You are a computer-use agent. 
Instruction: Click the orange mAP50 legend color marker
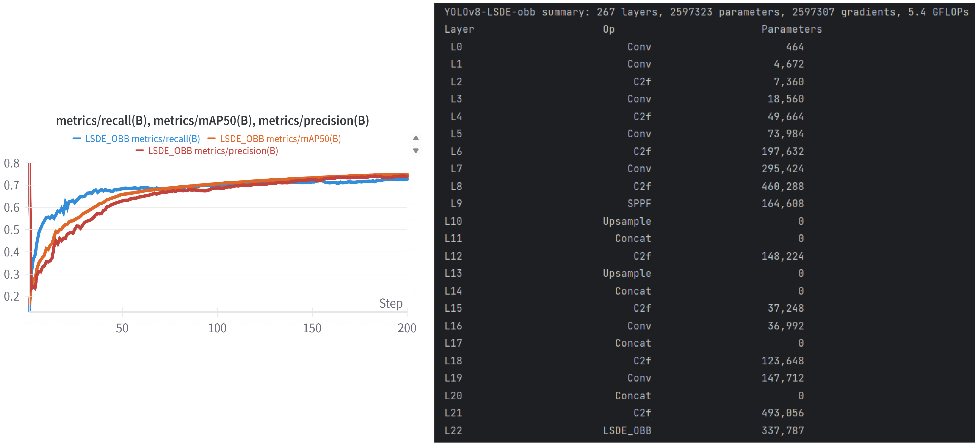point(211,139)
